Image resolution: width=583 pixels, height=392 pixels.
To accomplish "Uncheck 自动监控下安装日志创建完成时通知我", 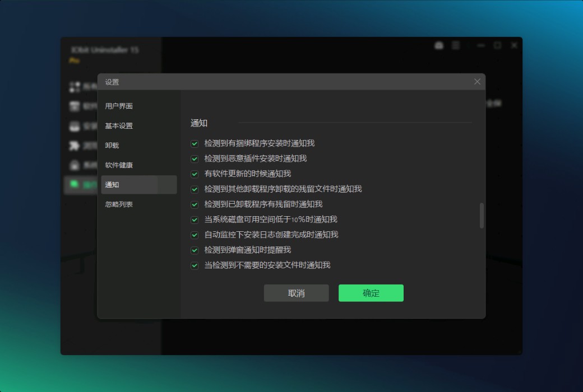I will click(x=195, y=235).
